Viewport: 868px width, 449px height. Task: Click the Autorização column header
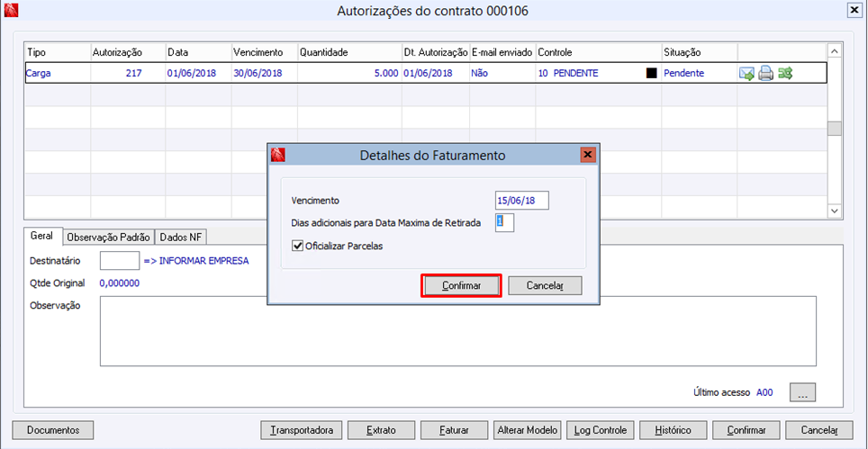coord(128,52)
